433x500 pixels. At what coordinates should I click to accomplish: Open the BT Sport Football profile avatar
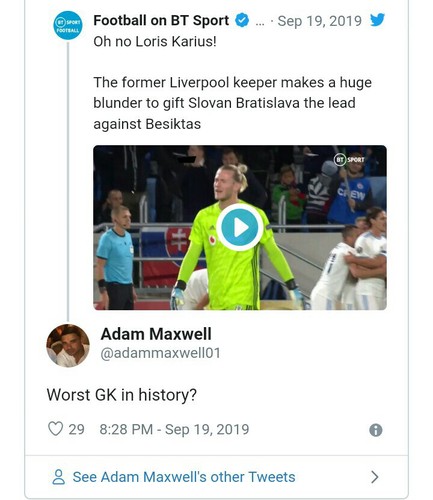coord(68,25)
